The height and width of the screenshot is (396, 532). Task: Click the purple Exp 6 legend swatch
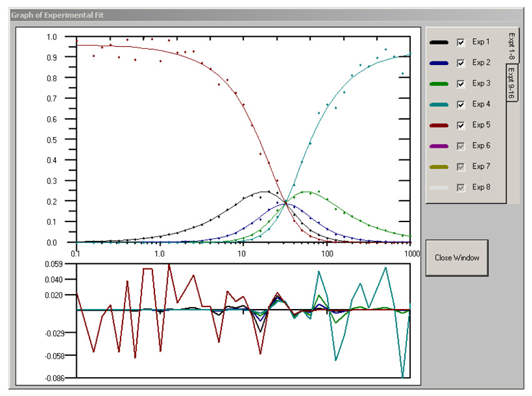point(439,146)
